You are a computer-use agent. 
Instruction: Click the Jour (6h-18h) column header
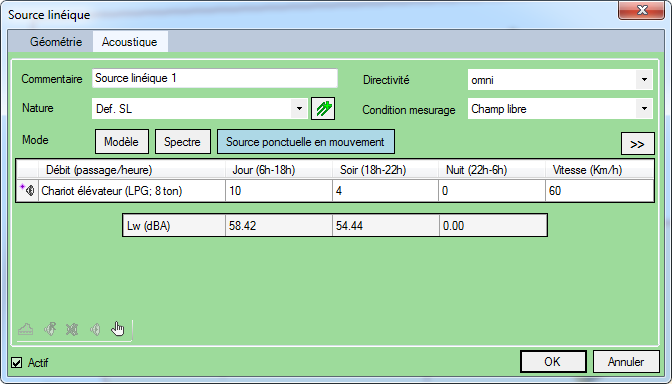tap(279, 170)
